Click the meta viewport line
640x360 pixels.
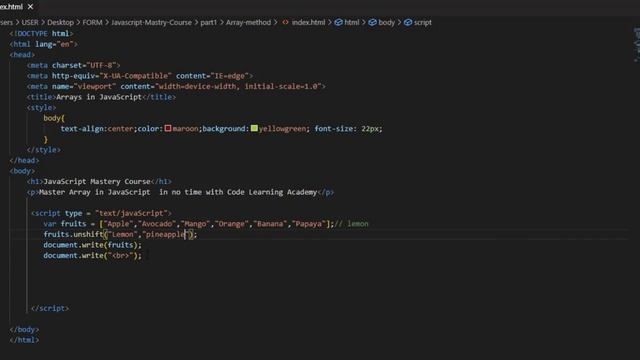click(x=176, y=87)
